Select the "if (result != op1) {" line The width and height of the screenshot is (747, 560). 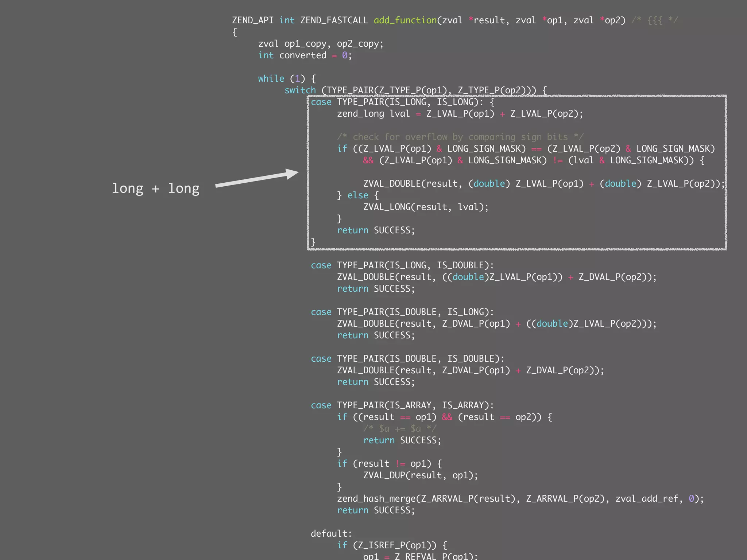pos(390,464)
